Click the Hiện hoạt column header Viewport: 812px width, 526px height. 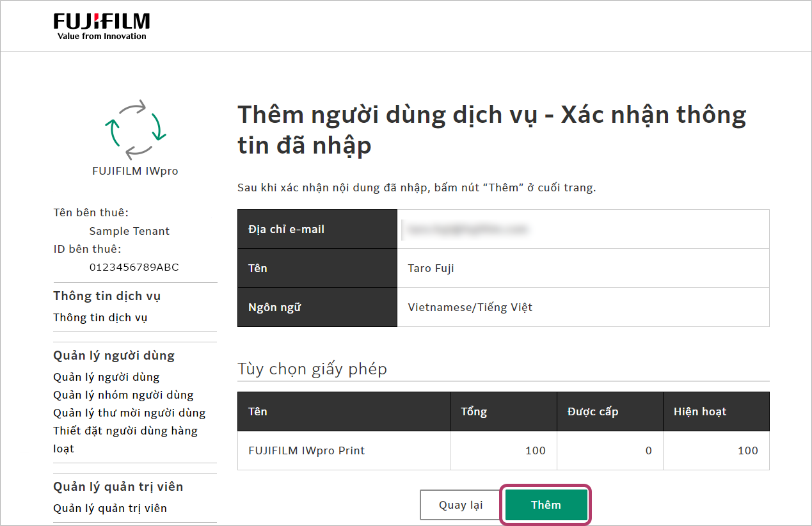(716, 411)
